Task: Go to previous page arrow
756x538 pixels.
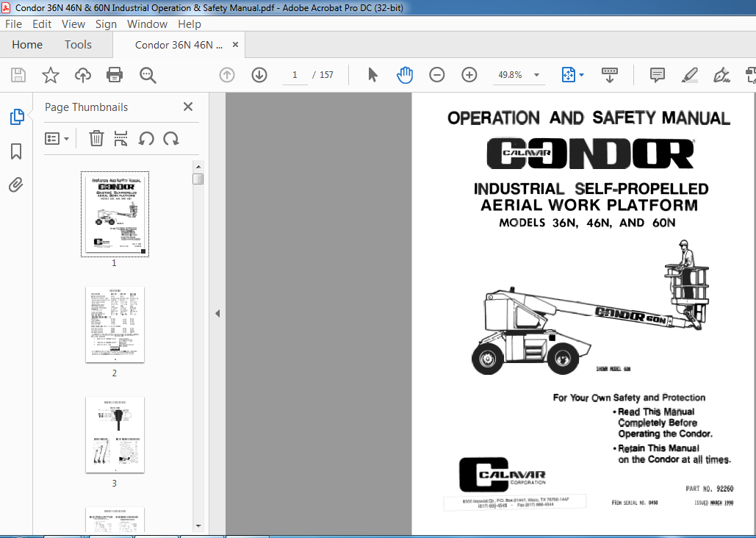Action: coord(226,75)
